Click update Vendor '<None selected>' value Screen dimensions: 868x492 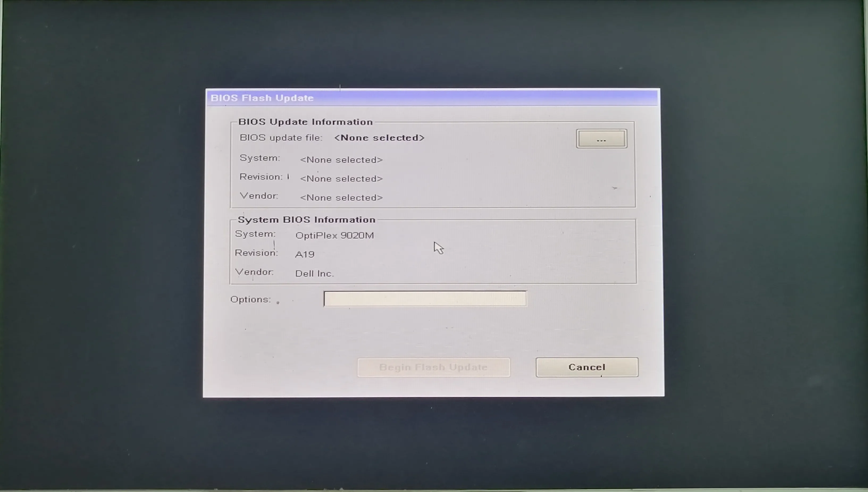click(x=341, y=198)
